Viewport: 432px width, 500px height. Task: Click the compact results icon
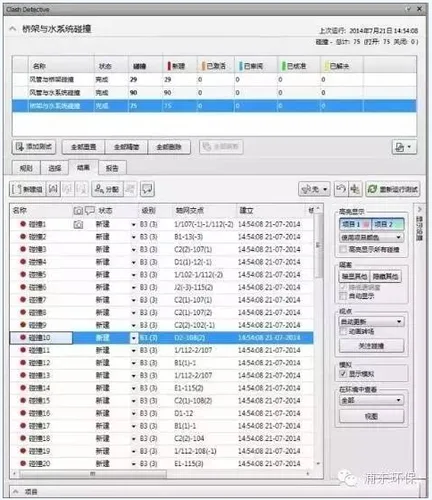point(355,189)
